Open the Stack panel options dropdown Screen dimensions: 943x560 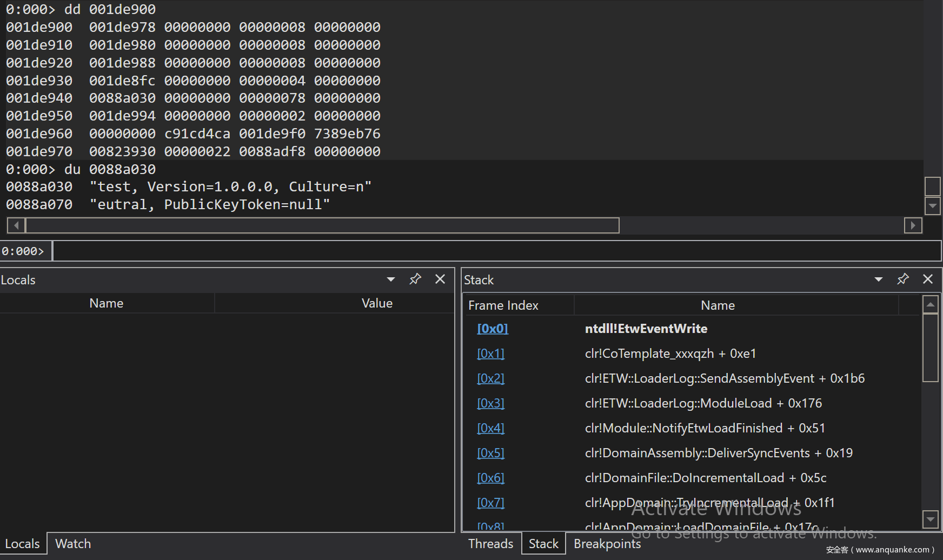pyautogui.click(x=878, y=279)
